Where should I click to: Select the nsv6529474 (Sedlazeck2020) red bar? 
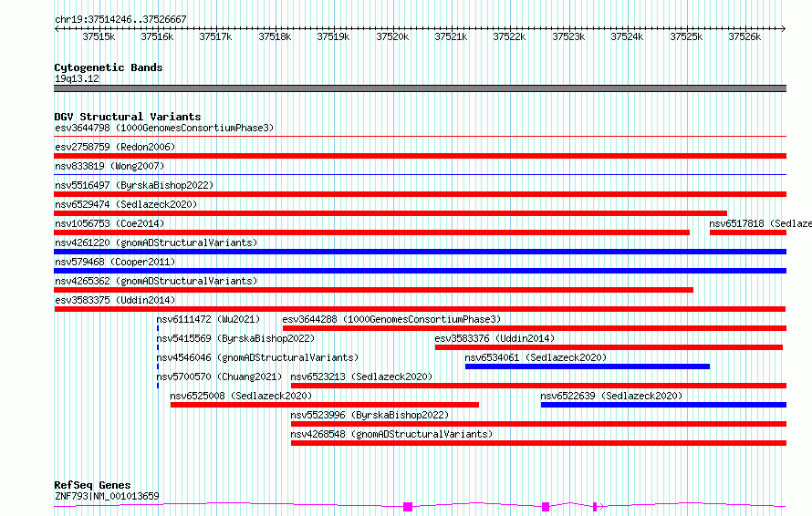tap(390, 213)
